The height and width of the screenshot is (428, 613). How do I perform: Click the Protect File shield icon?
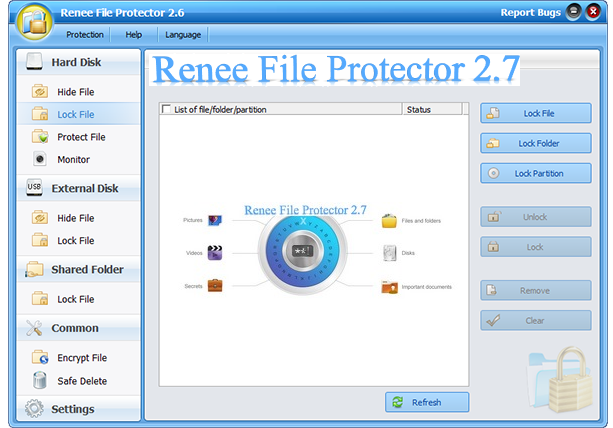coord(40,137)
